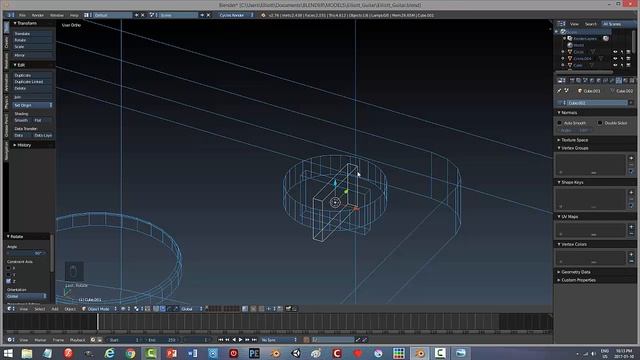Open the Cycles Render engine dropdown

click(236, 15)
